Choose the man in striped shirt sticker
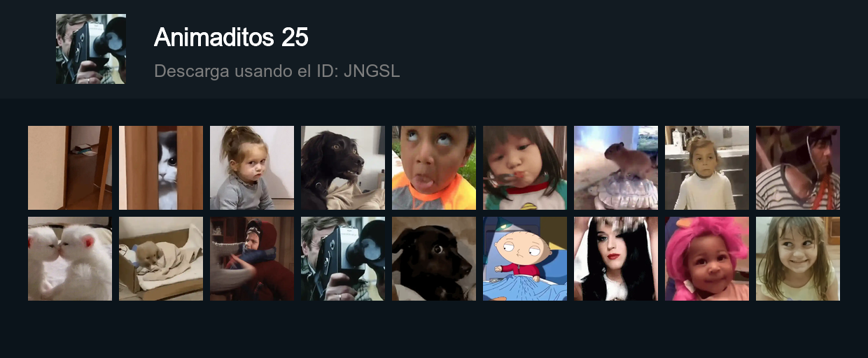The image size is (868, 358). [798, 168]
